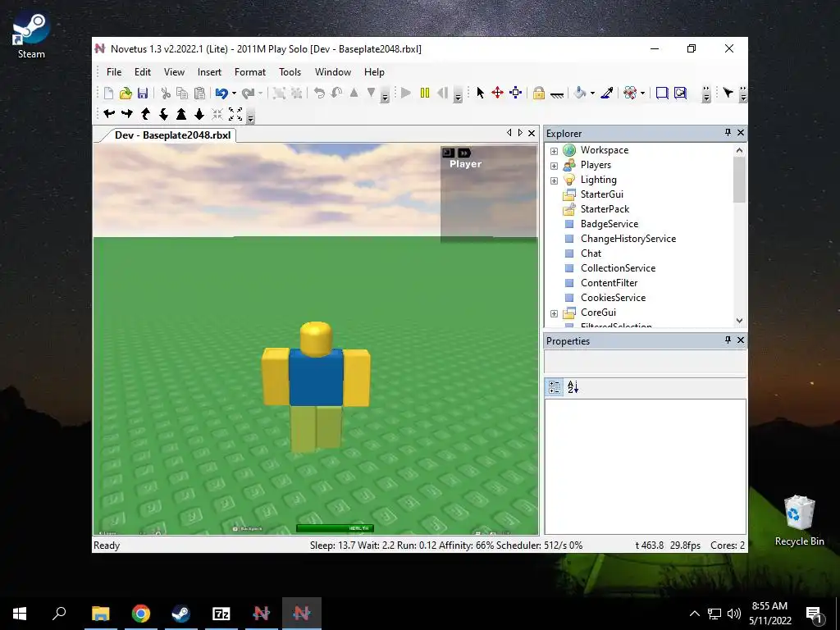840x630 pixels.
Task: Expand the CoreGui tree node
Action: [554, 313]
